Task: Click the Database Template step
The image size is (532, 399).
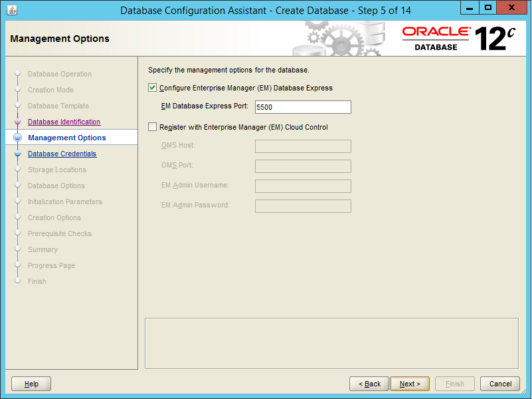Action: coord(58,106)
